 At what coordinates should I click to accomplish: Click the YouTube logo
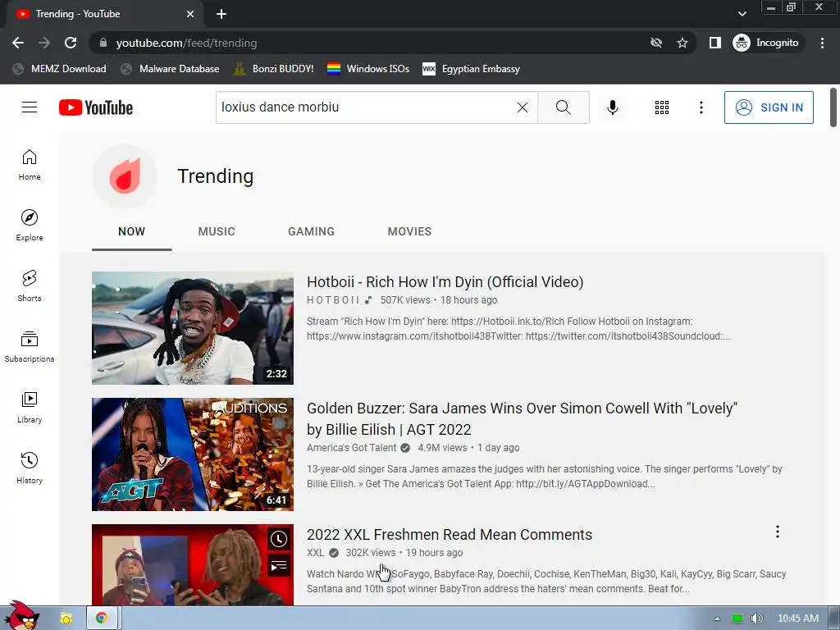96,107
